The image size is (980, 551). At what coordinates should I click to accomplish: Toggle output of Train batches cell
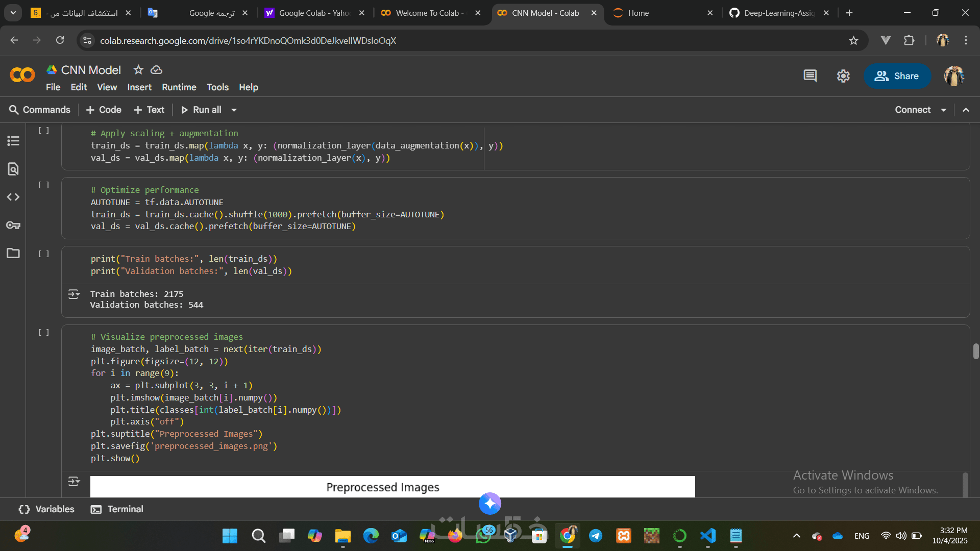tap(74, 294)
